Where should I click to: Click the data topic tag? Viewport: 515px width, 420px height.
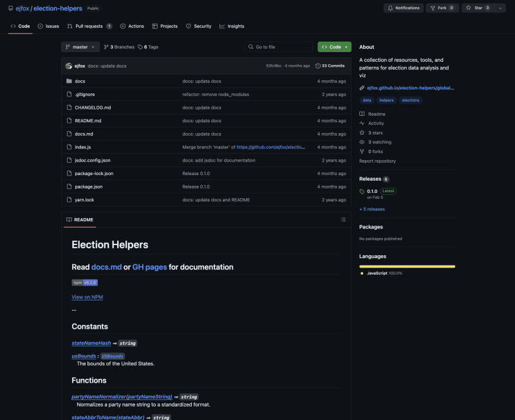[x=367, y=100]
